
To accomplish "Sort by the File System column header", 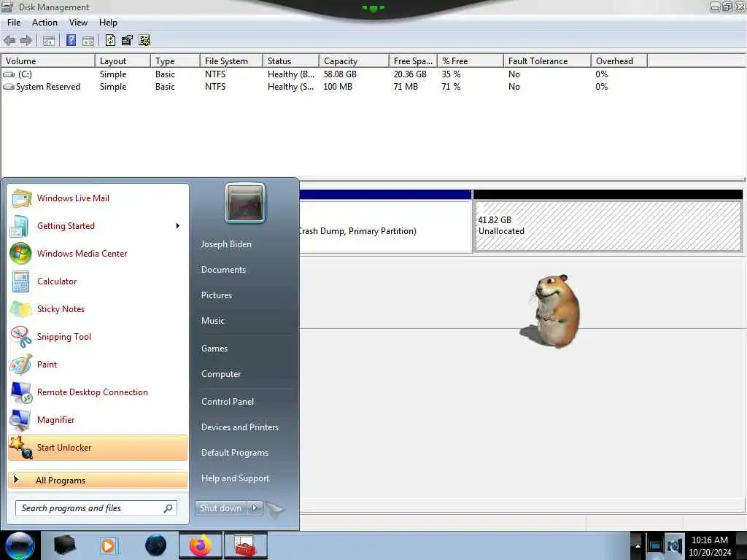I will (x=231, y=61).
